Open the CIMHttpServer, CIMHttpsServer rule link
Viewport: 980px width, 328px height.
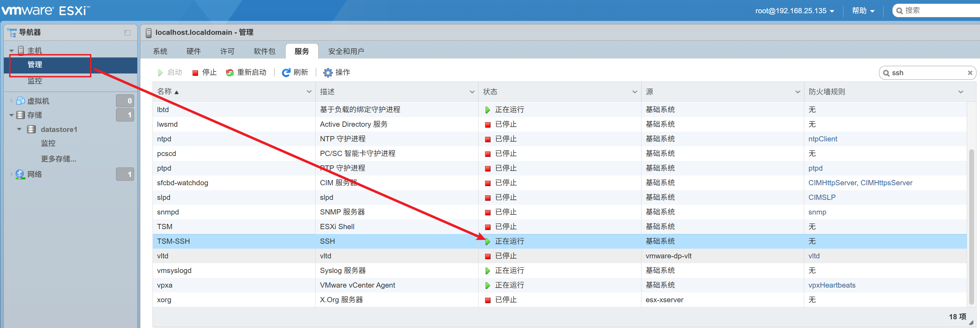[860, 183]
